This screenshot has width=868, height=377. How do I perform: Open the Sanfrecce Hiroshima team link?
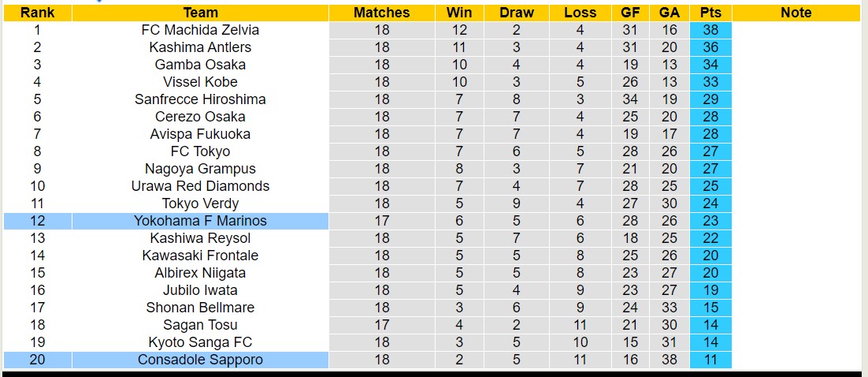click(200, 99)
